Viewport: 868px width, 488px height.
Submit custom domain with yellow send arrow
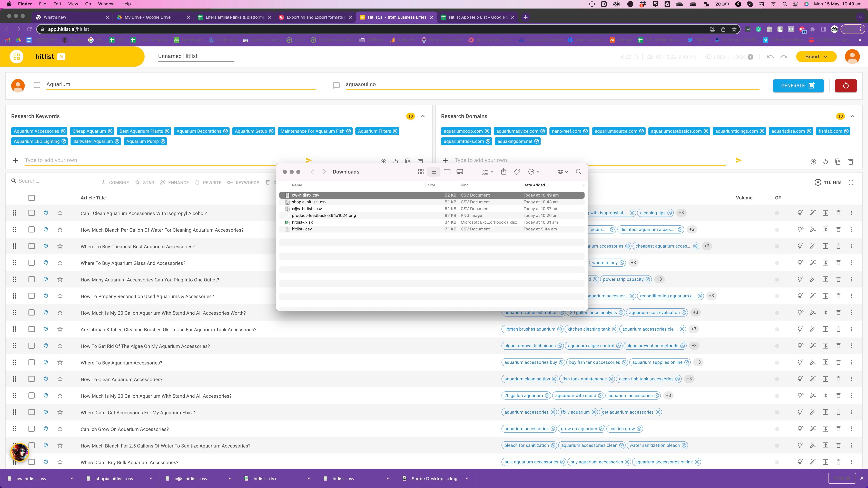[x=739, y=160]
